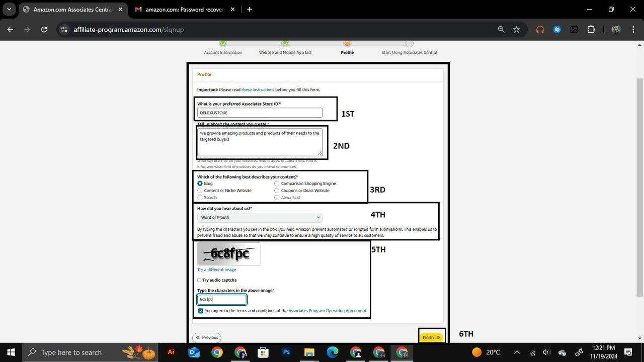Image resolution: width=644 pixels, height=362 pixels.
Task: Switch to Amazon Associates Central tab
Action: coord(72,9)
